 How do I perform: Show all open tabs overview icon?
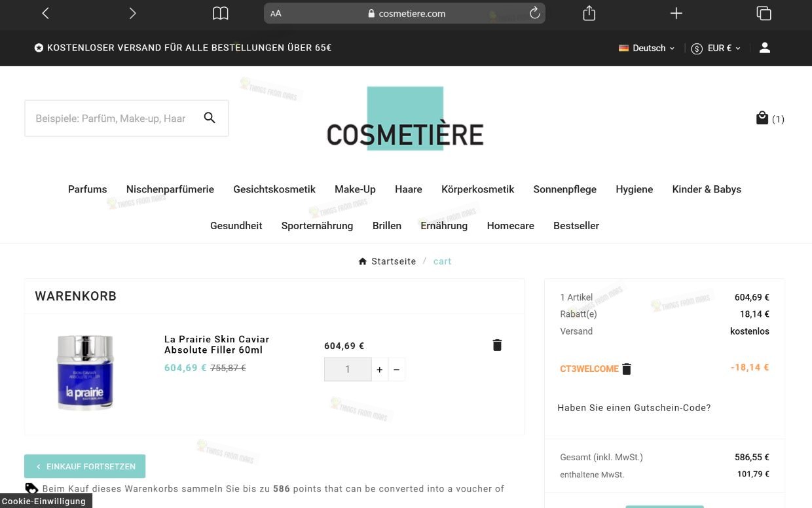(x=764, y=13)
